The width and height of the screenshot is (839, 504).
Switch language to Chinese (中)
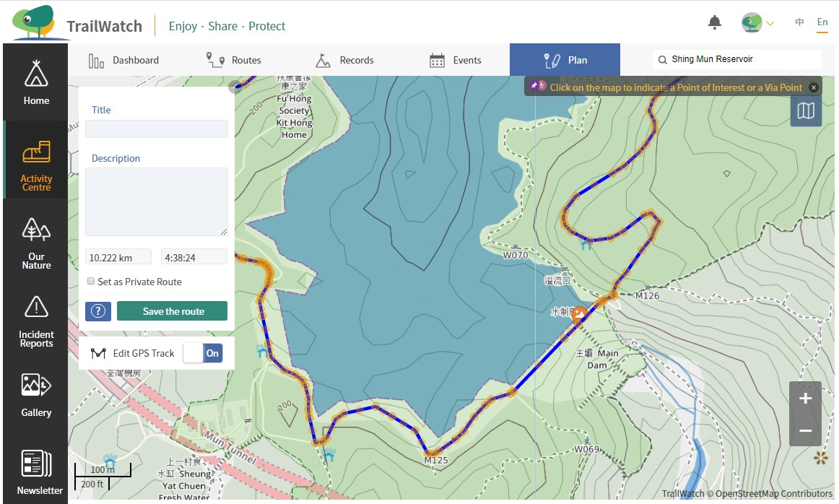(x=799, y=22)
